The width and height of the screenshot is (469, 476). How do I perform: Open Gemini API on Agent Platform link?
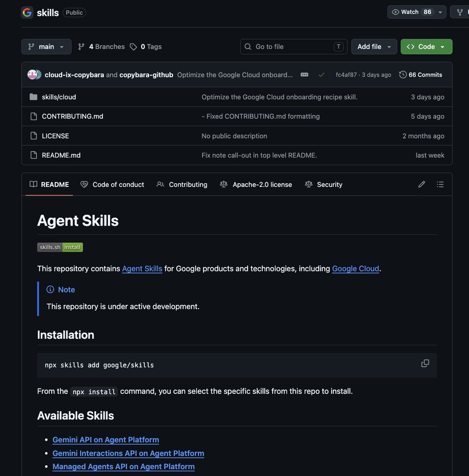[106, 440]
